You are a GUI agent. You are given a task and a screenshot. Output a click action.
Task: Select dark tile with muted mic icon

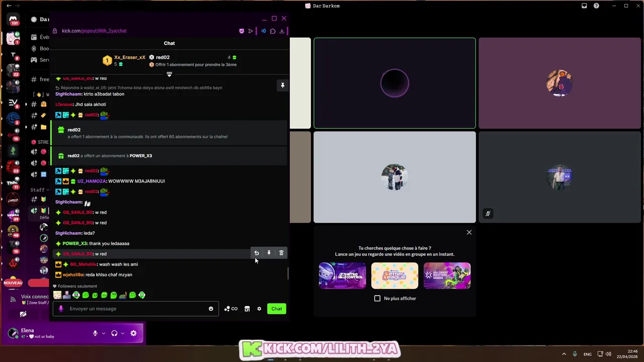pyautogui.click(x=559, y=177)
